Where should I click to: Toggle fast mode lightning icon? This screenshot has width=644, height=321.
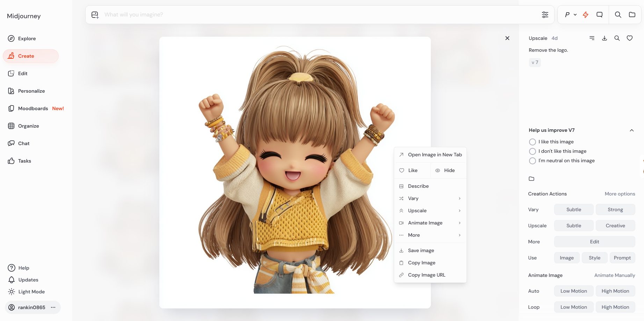pos(586,15)
